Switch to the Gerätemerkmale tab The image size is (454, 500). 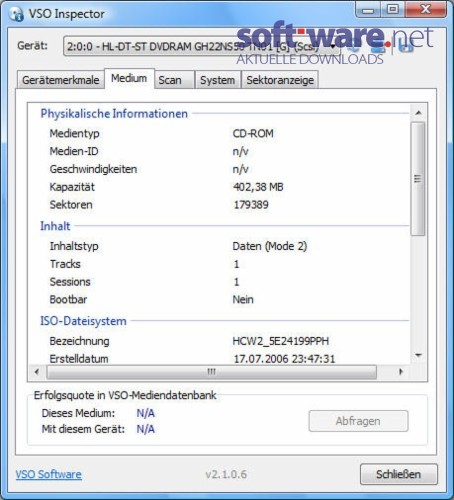pyautogui.click(x=61, y=80)
